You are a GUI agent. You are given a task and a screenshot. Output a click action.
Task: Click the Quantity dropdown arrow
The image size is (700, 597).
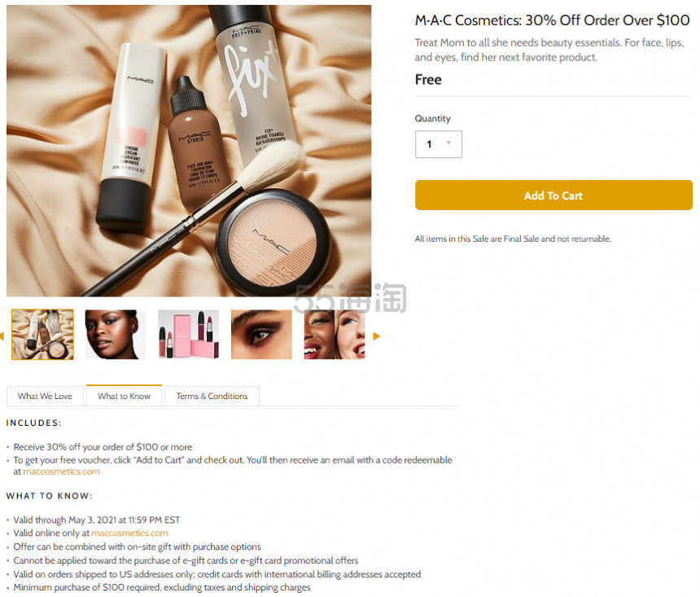click(448, 143)
